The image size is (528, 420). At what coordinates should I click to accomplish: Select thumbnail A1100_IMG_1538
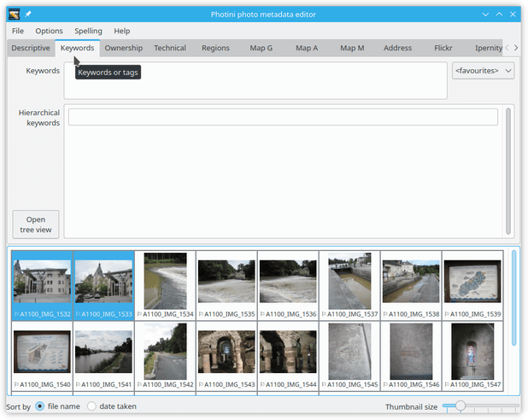(411, 285)
